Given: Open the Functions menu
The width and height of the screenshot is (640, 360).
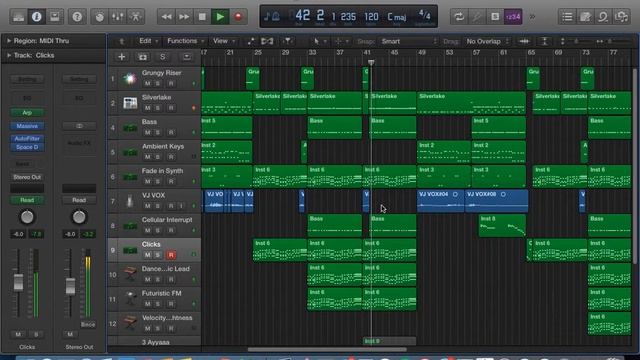Looking at the screenshot, I should pyautogui.click(x=185, y=41).
